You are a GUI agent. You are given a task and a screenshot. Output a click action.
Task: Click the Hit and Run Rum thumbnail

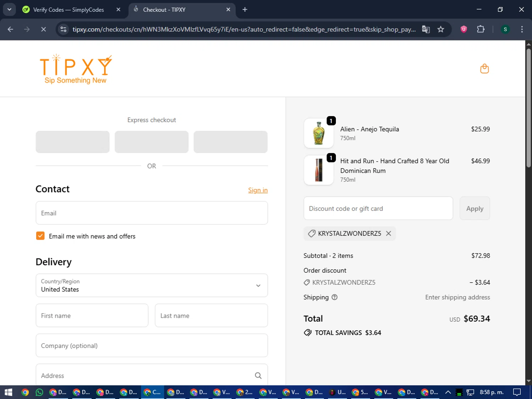319,170
